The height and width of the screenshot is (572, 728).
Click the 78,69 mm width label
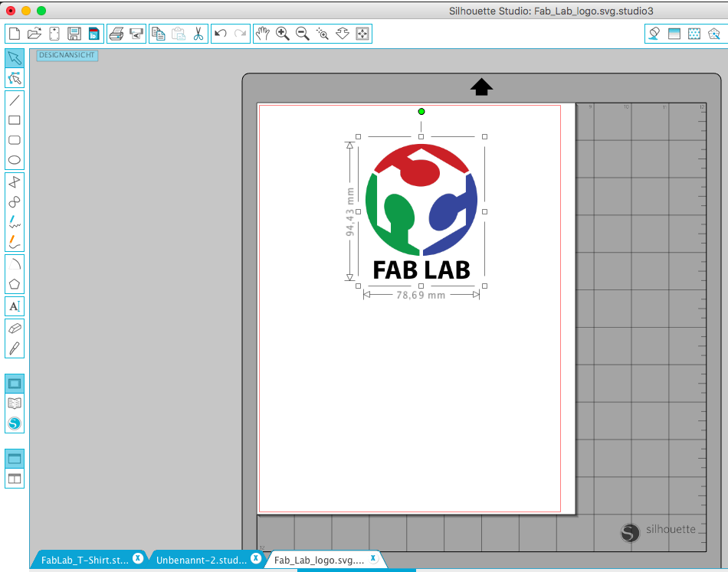[421, 295]
